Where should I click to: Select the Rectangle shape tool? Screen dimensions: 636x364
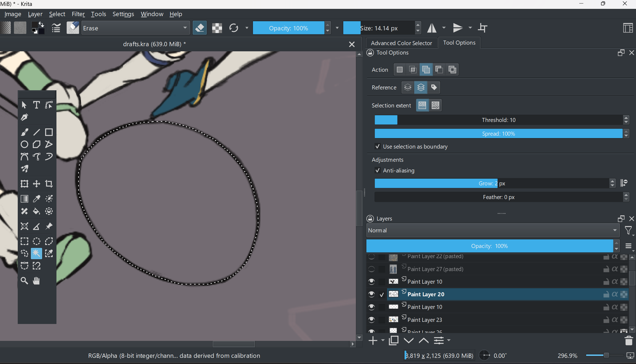click(x=49, y=132)
